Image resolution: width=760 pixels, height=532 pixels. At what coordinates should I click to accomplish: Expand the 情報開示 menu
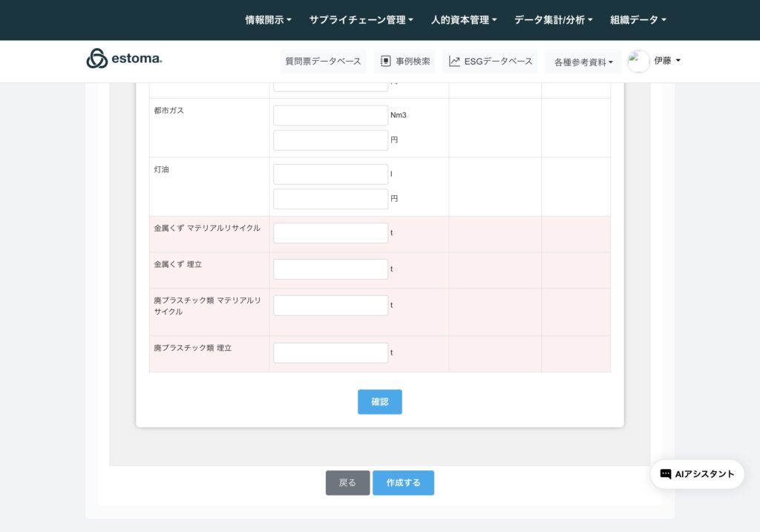click(x=268, y=20)
